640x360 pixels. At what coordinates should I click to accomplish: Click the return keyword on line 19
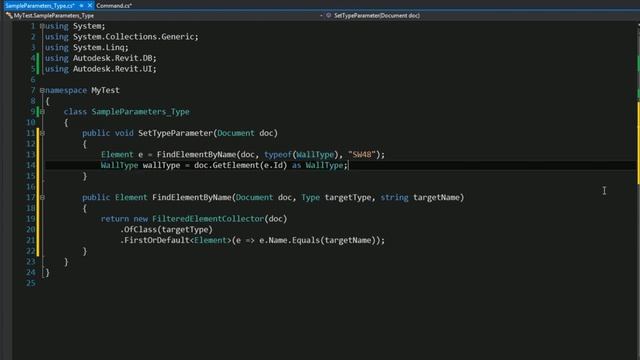coord(115,219)
